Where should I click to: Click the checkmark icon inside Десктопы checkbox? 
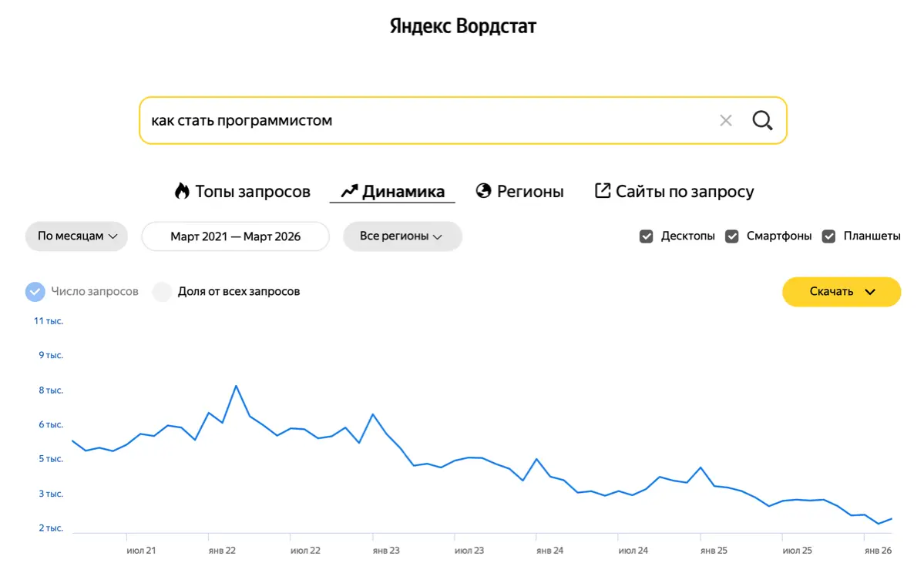[x=646, y=236]
